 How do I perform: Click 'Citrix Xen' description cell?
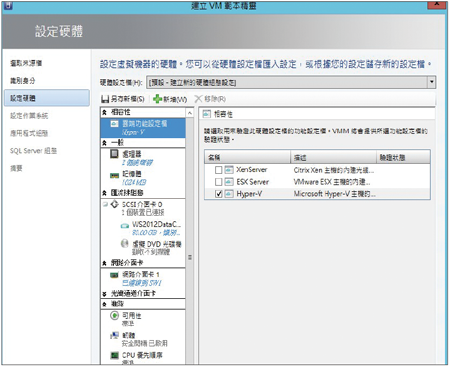point(334,170)
